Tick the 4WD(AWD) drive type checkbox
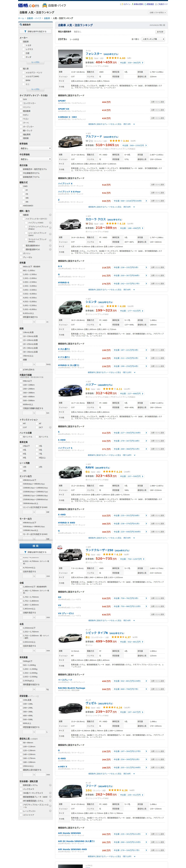The image size is (186, 868). coord(21,206)
